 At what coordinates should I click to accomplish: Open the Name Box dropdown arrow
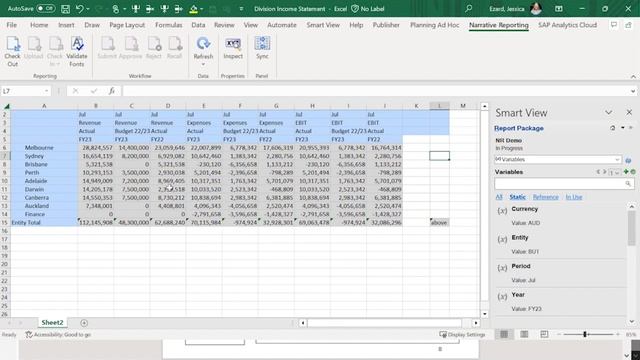pyautogui.click(x=47, y=91)
